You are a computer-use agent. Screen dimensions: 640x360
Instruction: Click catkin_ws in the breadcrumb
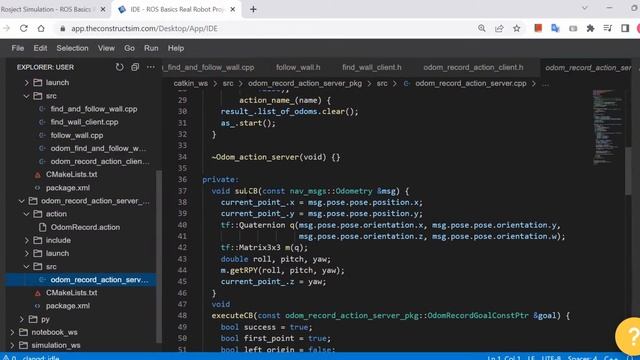(191, 83)
